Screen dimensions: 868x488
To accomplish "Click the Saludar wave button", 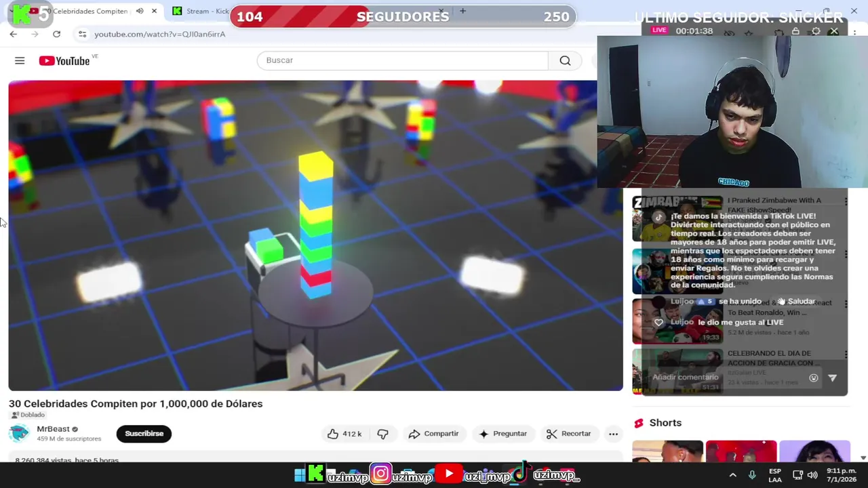I will 796,302.
